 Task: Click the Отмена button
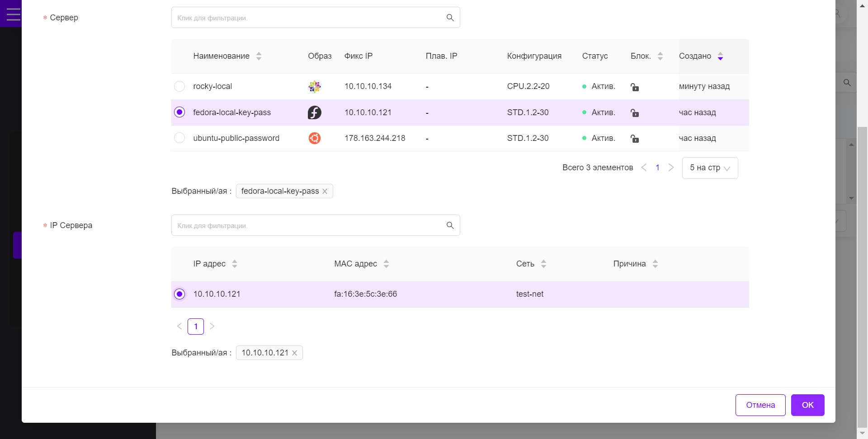click(x=760, y=405)
